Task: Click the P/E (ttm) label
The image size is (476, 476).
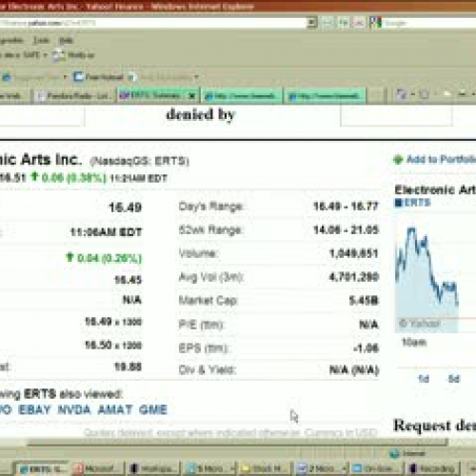Action: (x=201, y=325)
